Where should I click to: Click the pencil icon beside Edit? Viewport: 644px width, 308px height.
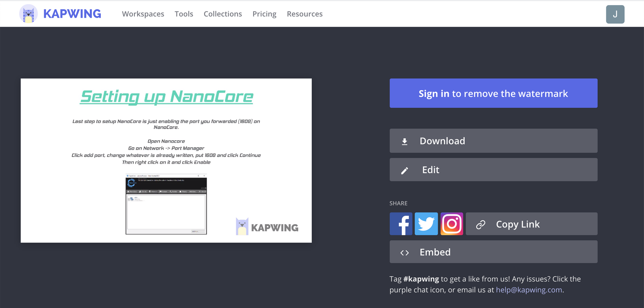(405, 170)
